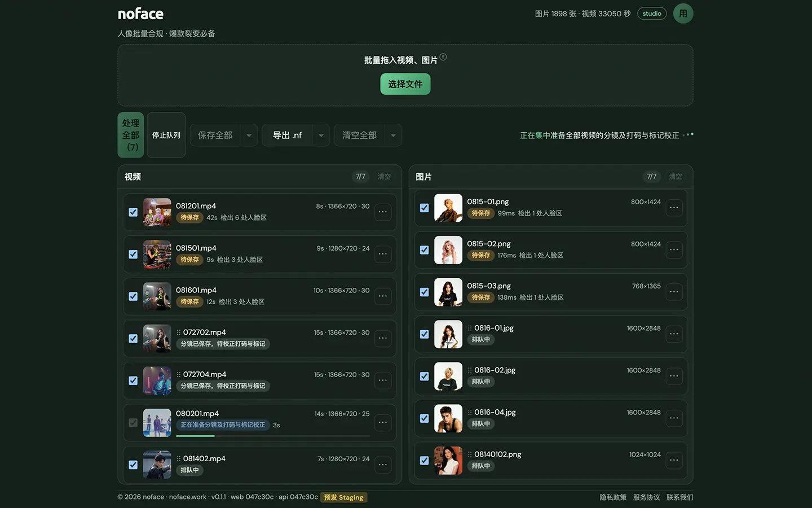
Task: Open the more menu for 0816-01.jpg
Action: pos(674,334)
